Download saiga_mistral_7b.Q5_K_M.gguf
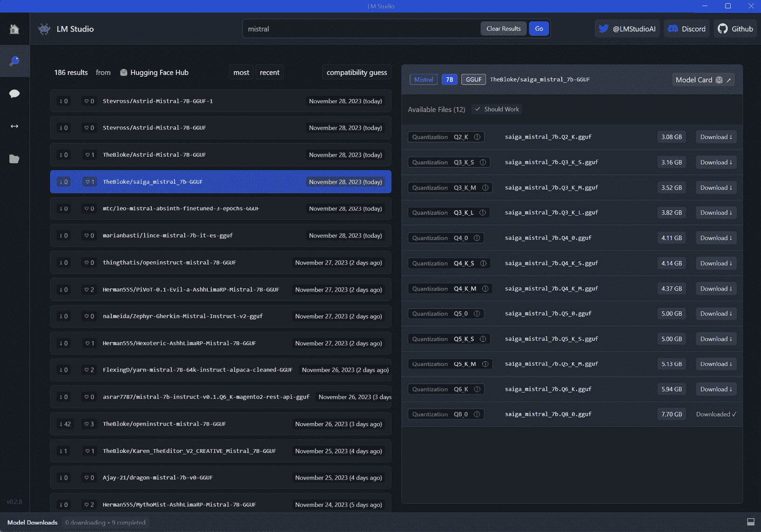This screenshot has height=532, width=761. click(x=716, y=364)
